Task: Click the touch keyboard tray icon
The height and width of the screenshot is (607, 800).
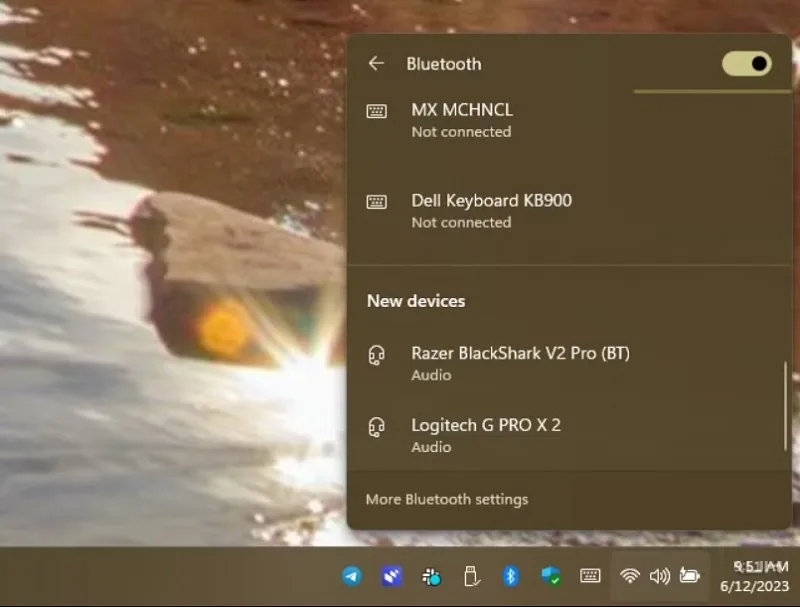Action: coord(590,576)
